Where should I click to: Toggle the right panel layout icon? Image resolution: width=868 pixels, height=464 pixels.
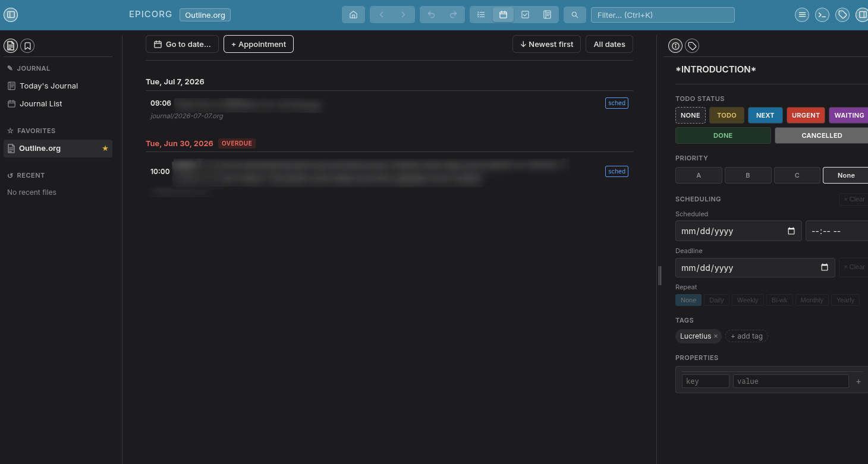point(861,15)
